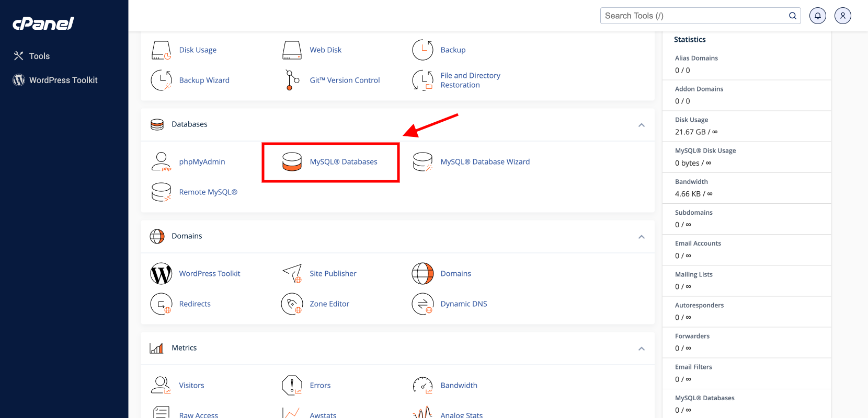Open the Bandwidth metrics link
868x418 pixels.
[x=459, y=386]
